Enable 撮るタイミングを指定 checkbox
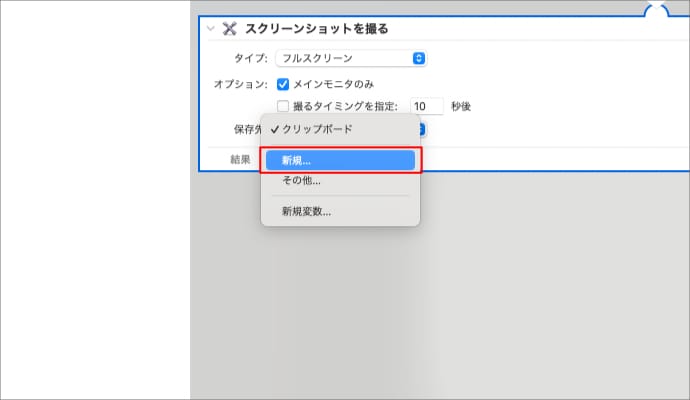Screen dimensions: 690x400 point(283,107)
